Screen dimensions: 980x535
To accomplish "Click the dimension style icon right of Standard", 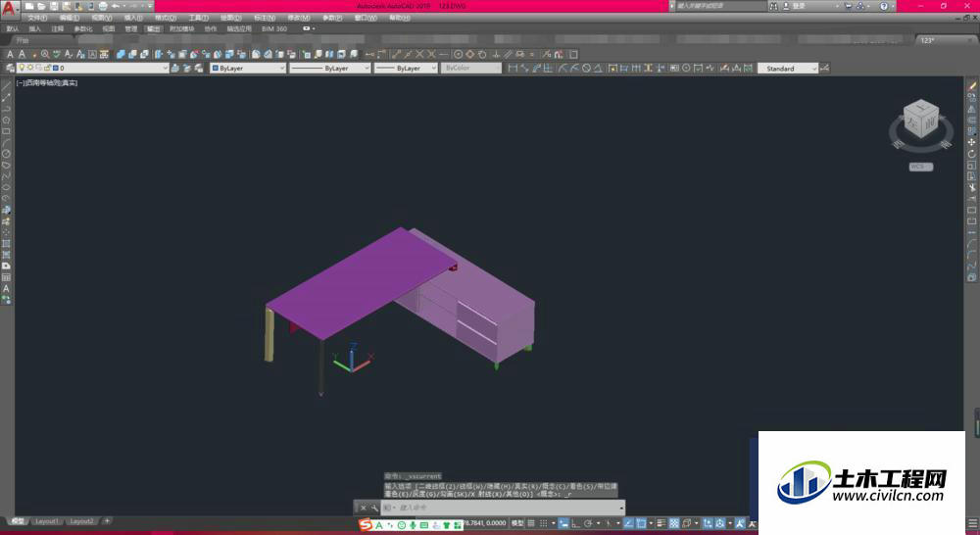I will click(x=825, y=69).
